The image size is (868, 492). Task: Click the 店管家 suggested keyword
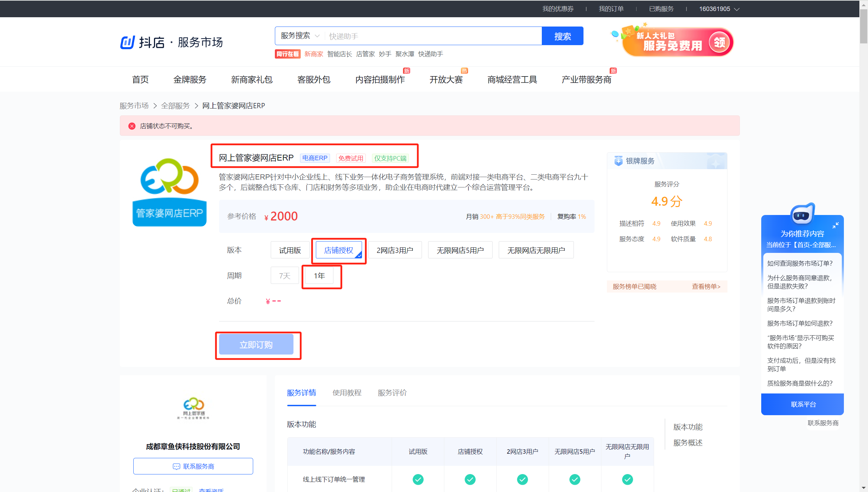pos(365,54)
